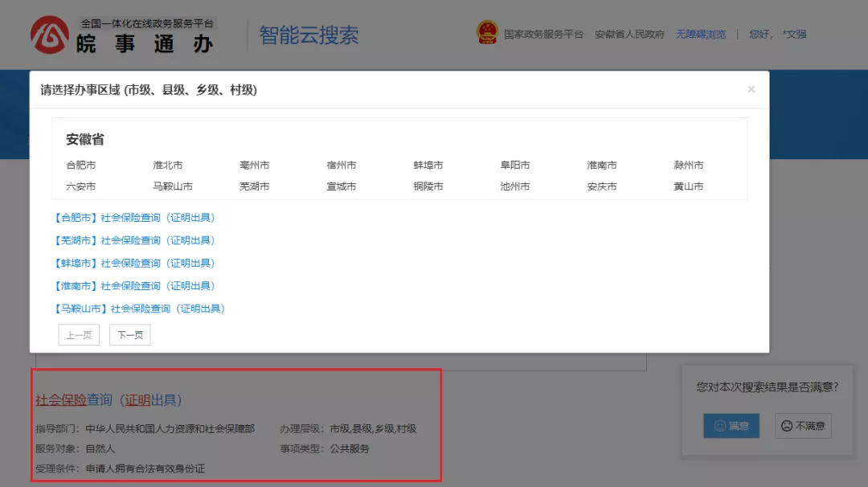
Task: Click the smiley face icon on 满意 button
Action: coord(718,426)
